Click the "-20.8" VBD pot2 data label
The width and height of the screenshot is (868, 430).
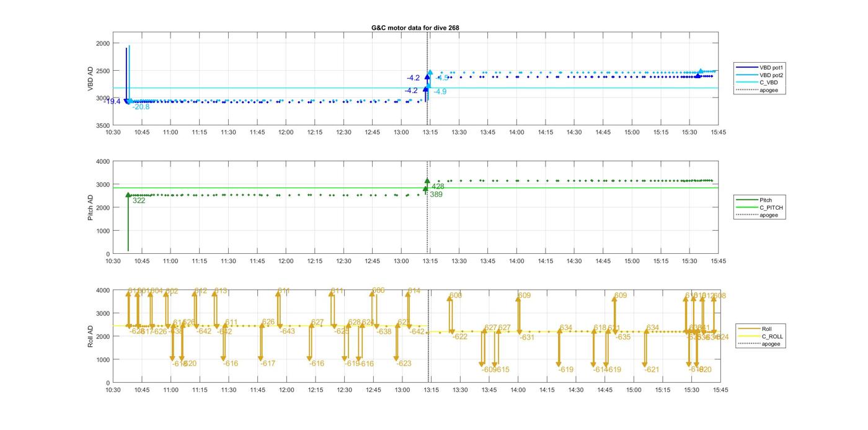141,107
